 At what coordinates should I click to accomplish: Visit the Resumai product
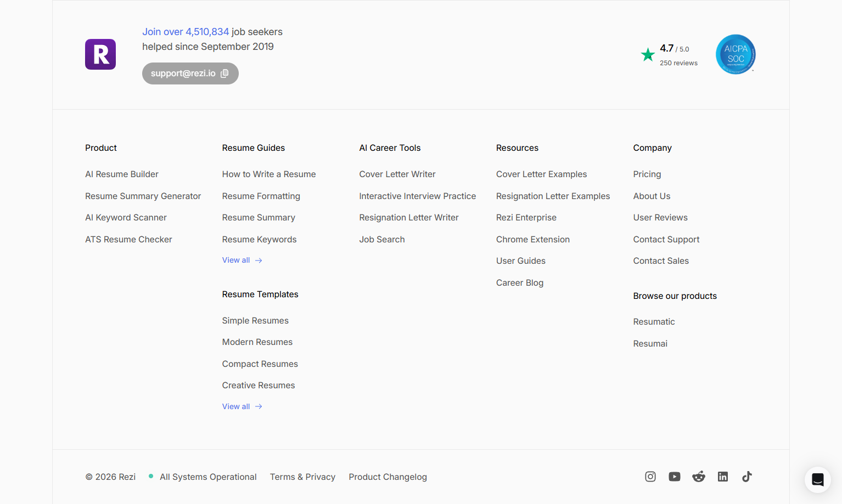650,343
